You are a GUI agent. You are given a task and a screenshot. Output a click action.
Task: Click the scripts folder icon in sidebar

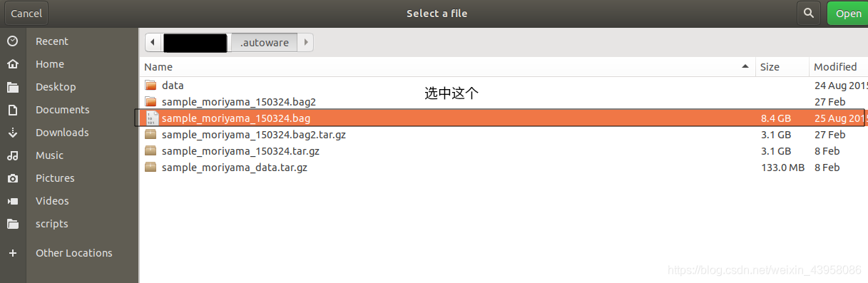click(12, 224)
